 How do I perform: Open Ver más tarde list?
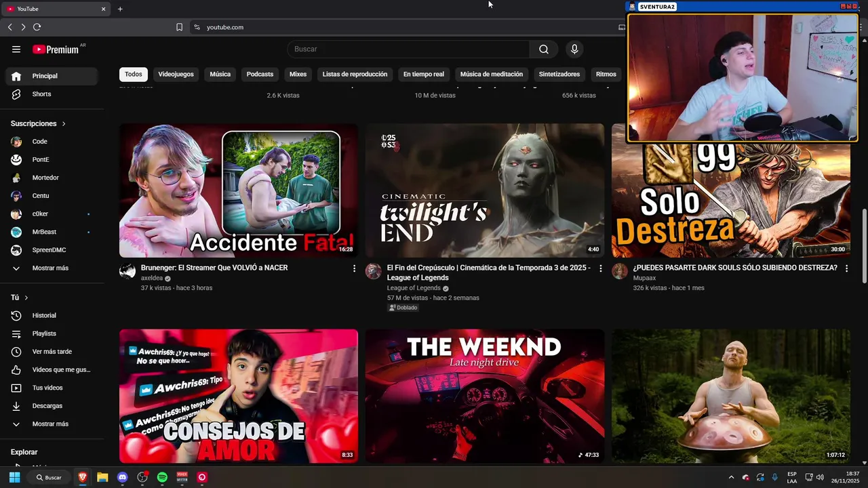pos(53,352)
